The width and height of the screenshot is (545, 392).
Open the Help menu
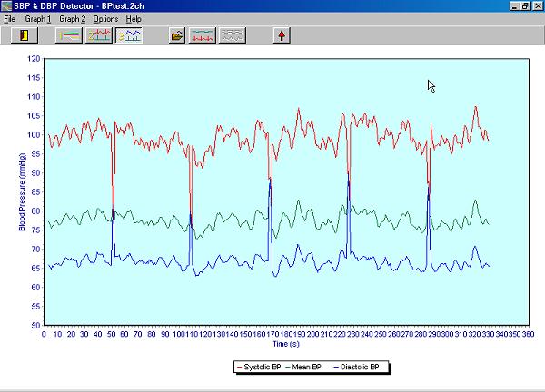click(x=134, y=19)
